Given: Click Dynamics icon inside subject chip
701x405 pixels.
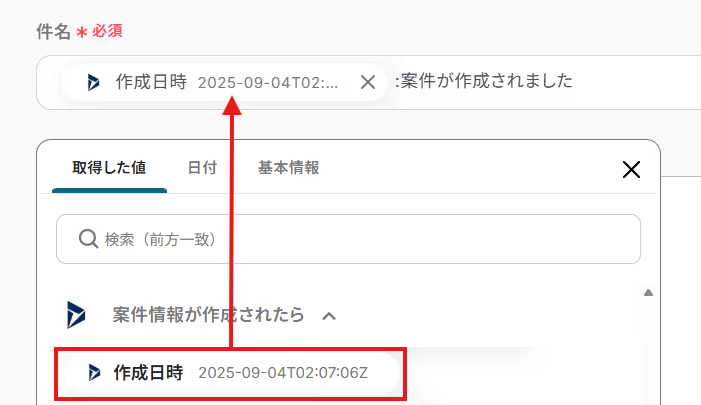Looking at the screenshot, I should (x=93, y=82).
